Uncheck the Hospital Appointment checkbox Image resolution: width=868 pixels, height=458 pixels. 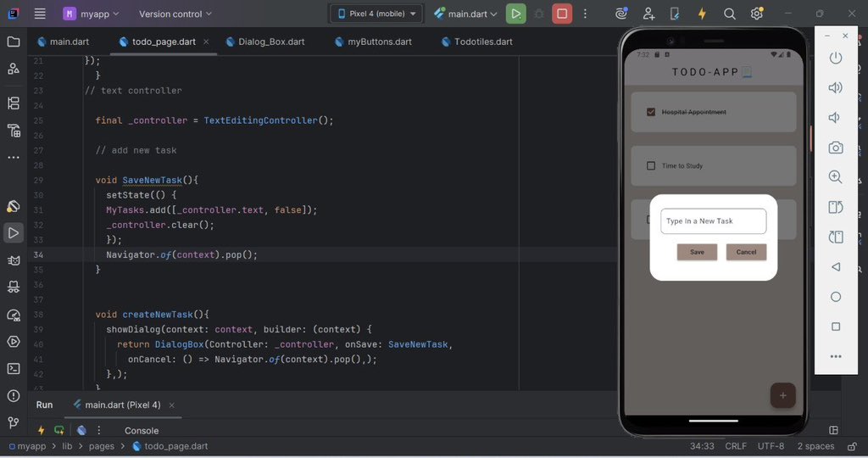651,112
